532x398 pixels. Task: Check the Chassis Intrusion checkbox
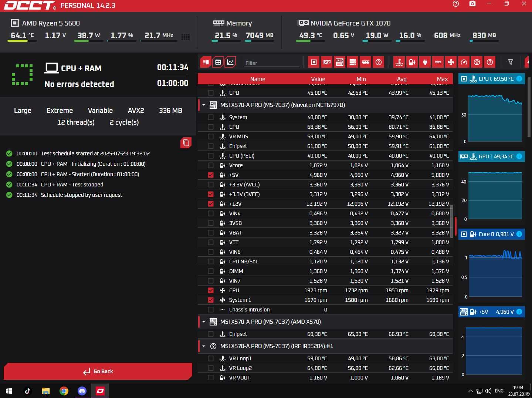[211, 310]
